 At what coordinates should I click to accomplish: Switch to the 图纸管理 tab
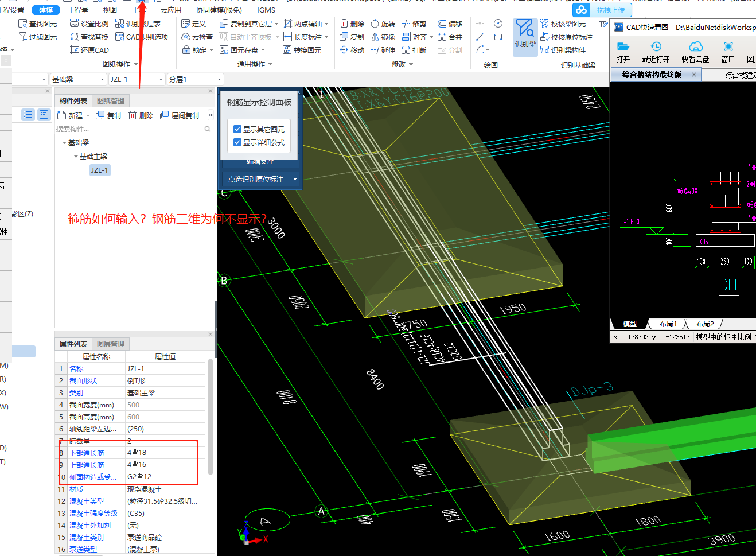(x=111, y=100)
